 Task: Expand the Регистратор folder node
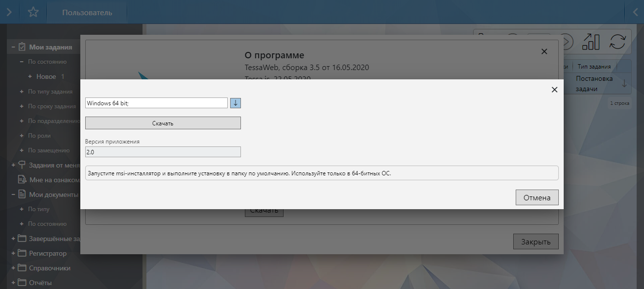tap(13, 253)
